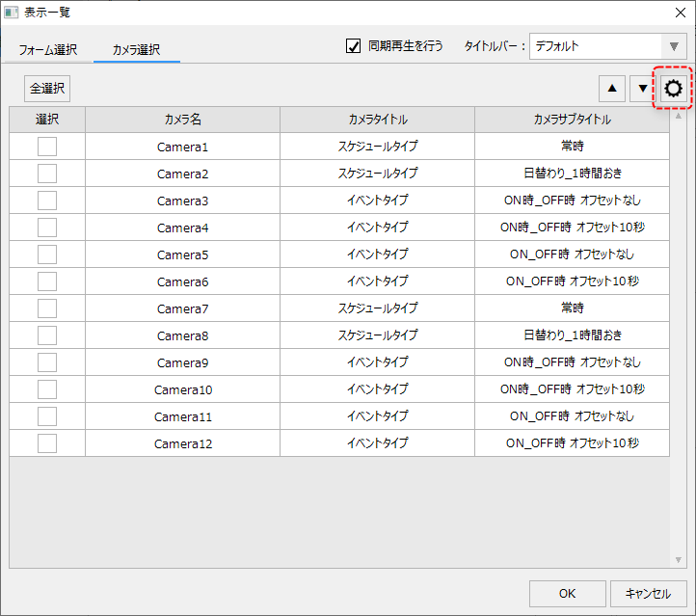Switch to the フォーム選択 tab
The image size is (696, 616).
[x=47, y=49]
